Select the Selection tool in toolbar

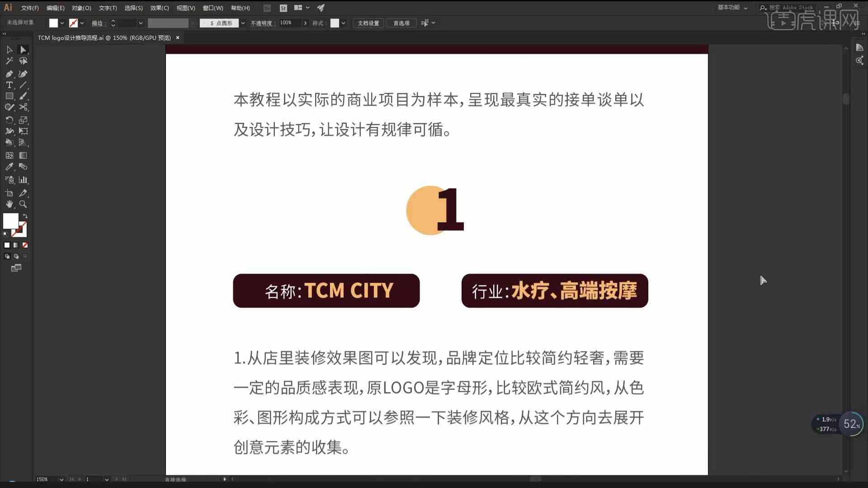coord(9,49)
